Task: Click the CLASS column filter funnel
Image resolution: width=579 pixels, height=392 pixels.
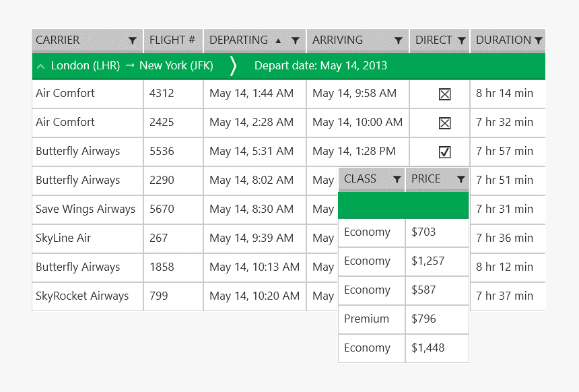Action: tap(397, 179)
